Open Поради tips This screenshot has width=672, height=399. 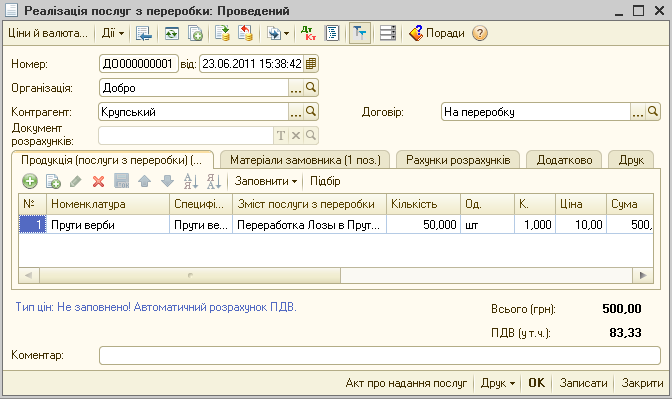437,33
